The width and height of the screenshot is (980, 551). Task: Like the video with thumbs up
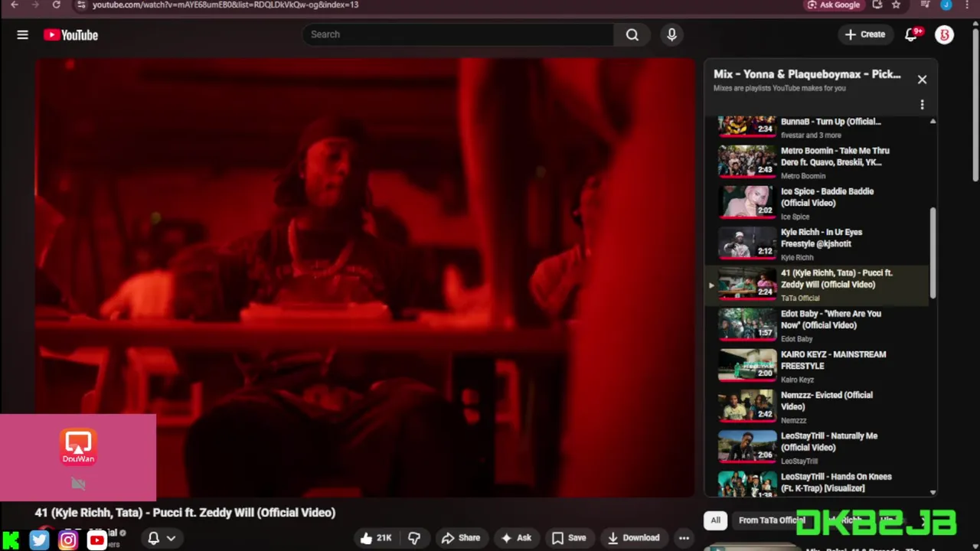point(376,538)
